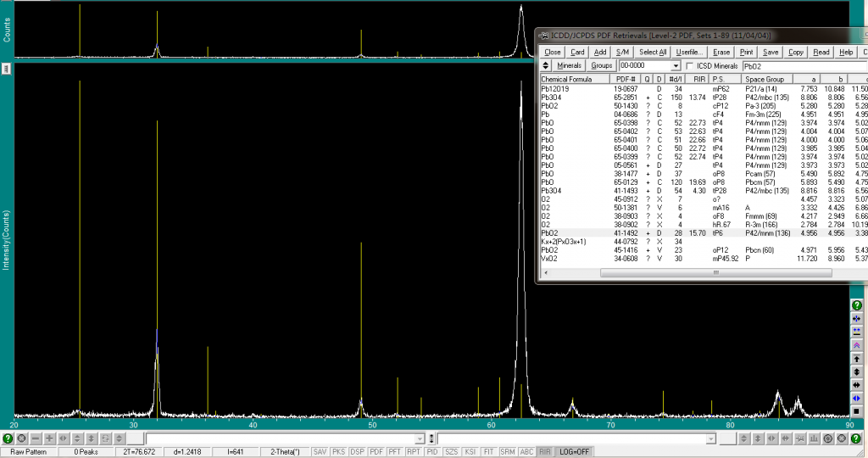Expand the left combo box in bottom toolbar
This screenshot has height=458, width=868.
pos(420,438)
